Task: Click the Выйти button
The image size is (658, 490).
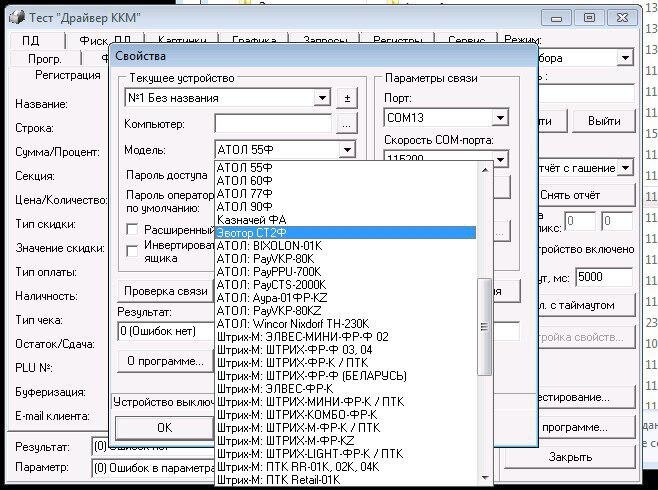Action: [x=604, y=121]
